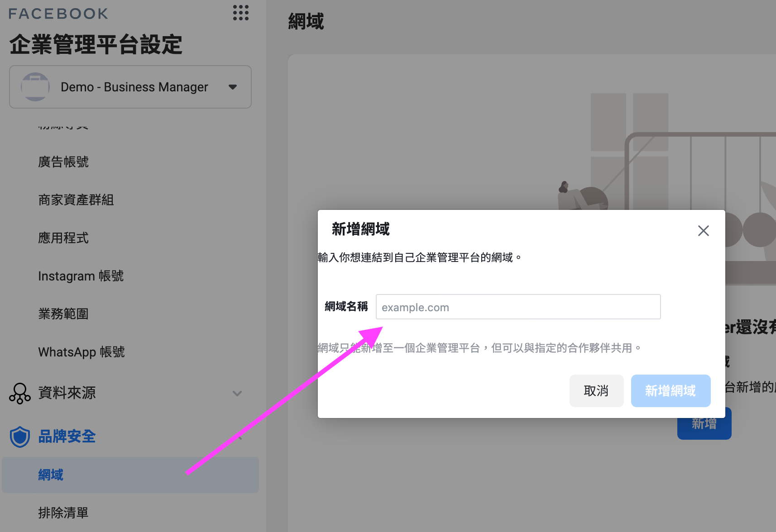Click the 新增網域 dialog title
The width and height of the screenshot is (776, 532).
coord(360,229)
